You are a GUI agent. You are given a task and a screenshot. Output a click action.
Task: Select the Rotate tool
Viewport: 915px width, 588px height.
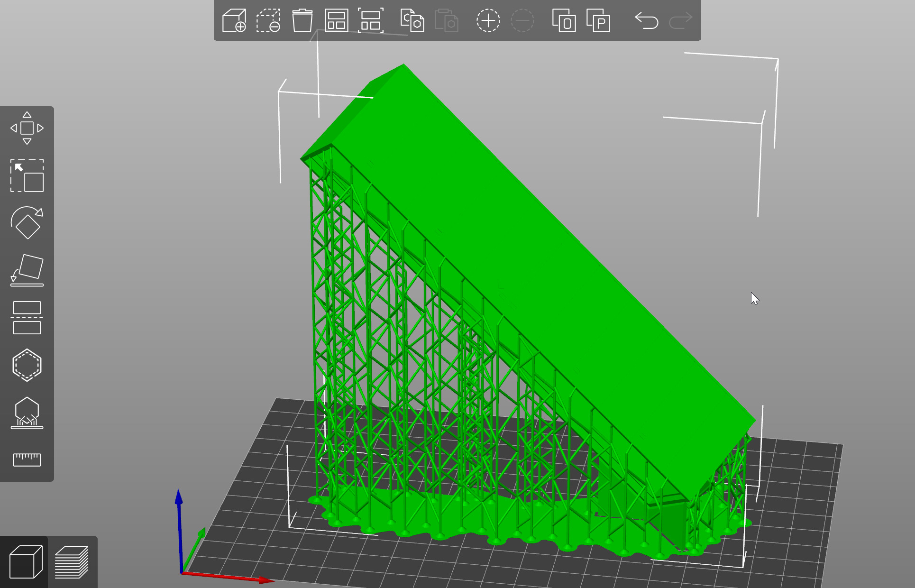(27, 223)
